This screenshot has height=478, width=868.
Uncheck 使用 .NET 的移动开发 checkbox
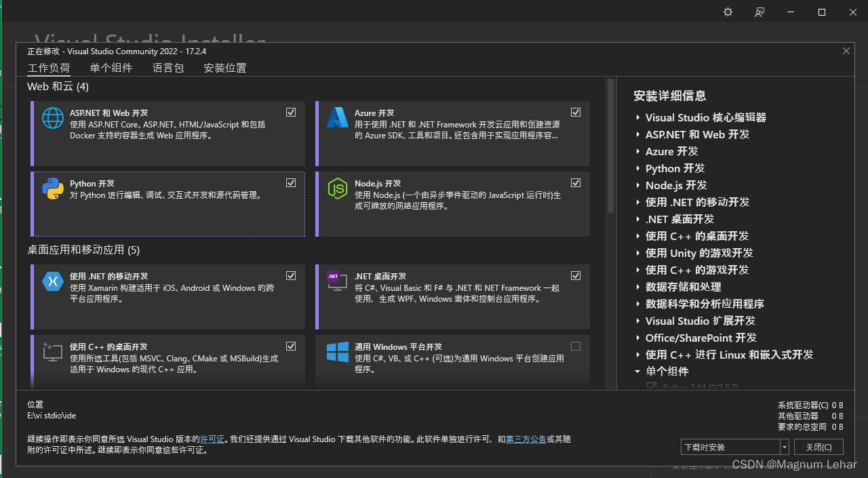tap(291, 275)
